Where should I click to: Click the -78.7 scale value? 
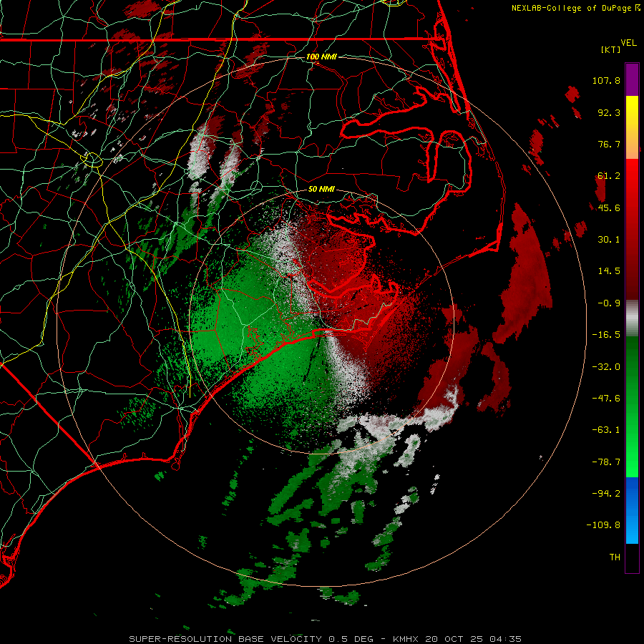(606, 462)
